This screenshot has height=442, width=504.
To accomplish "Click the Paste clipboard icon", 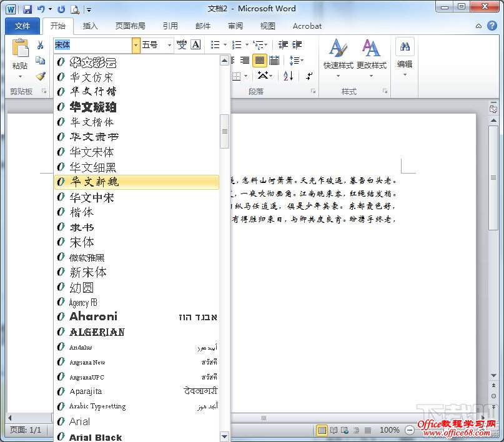I will click(x=20, y=48).
